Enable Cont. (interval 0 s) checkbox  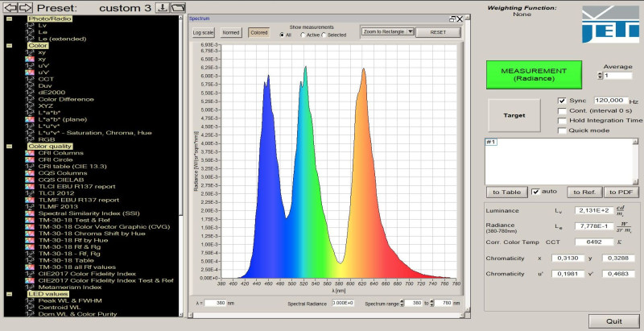click(x=562, y=111)
